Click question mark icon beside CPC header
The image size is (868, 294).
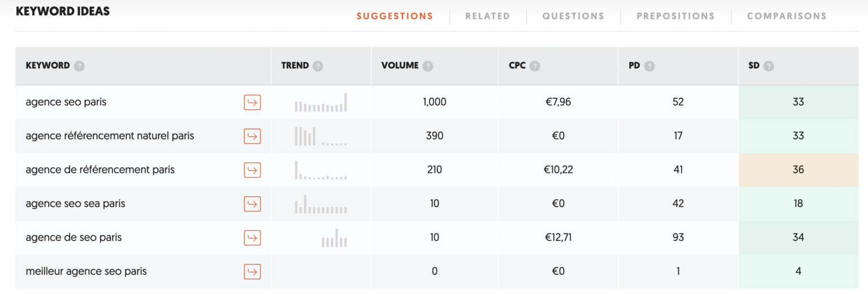[x=535, y=66]
